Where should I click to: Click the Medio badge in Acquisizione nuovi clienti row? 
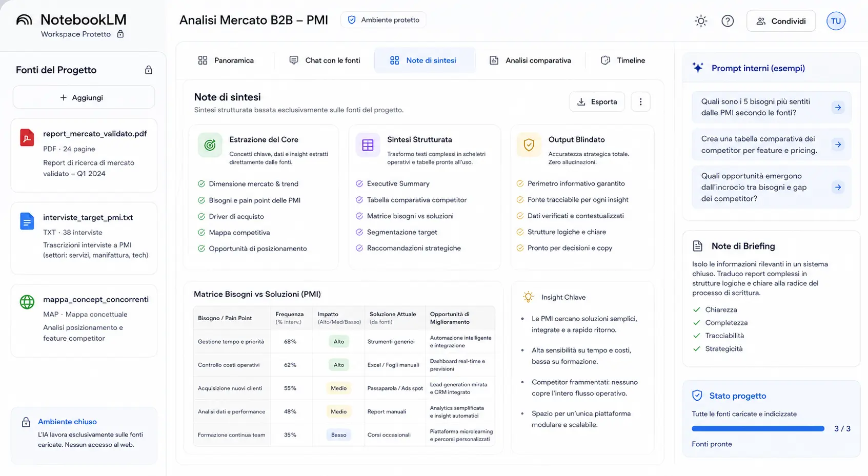click(338, 388)
